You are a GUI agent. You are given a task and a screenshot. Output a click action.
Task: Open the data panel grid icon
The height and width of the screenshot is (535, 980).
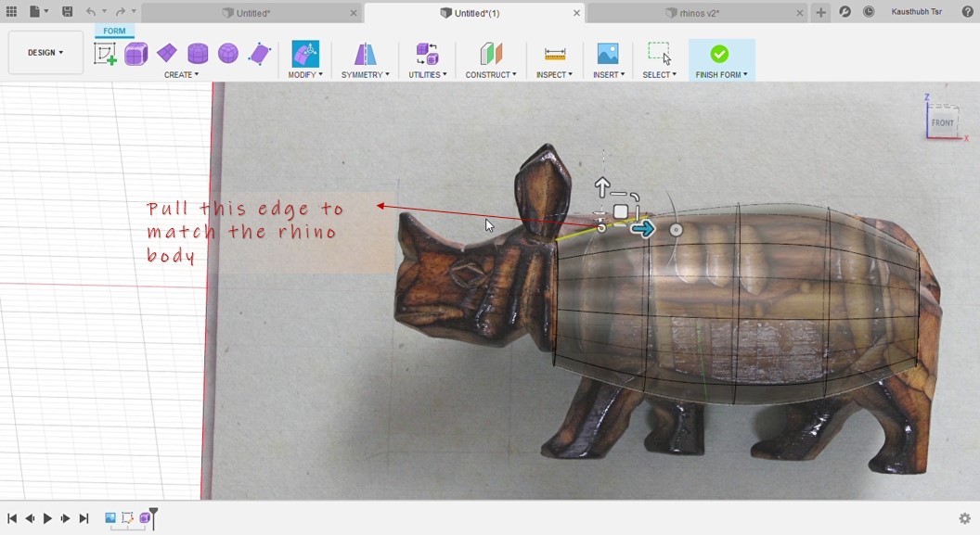click(x=11, y=12)
